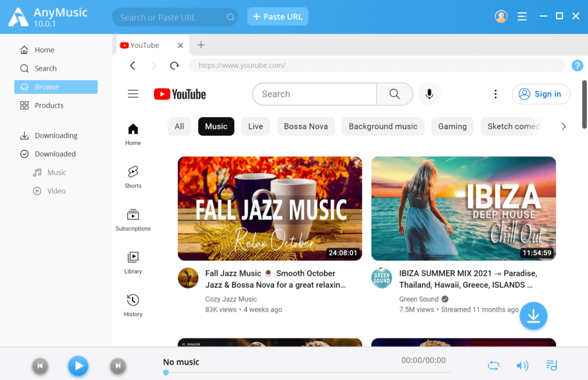
Task: Toggle the volume speaker icon
Action: tap(523, 366)
